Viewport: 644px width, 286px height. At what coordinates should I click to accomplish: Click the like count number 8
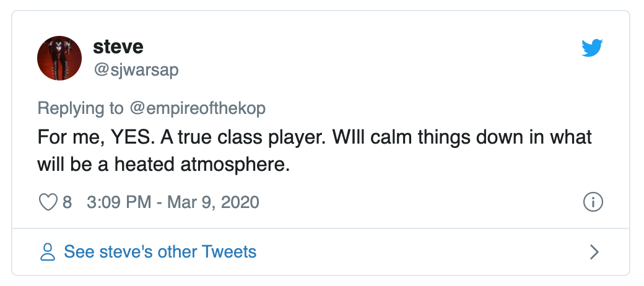point(67,202)
